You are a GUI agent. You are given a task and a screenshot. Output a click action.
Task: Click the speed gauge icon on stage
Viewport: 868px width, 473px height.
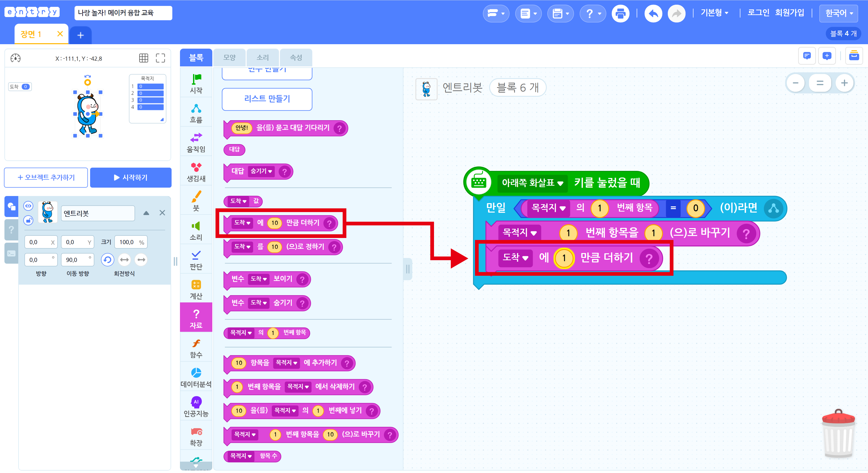[x=16, y=58]
